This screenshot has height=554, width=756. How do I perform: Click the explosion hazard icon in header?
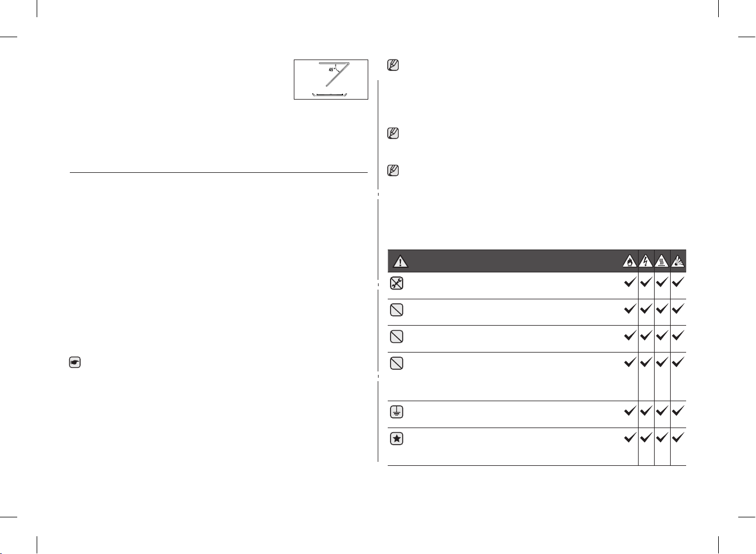click(x=678, y=261)
